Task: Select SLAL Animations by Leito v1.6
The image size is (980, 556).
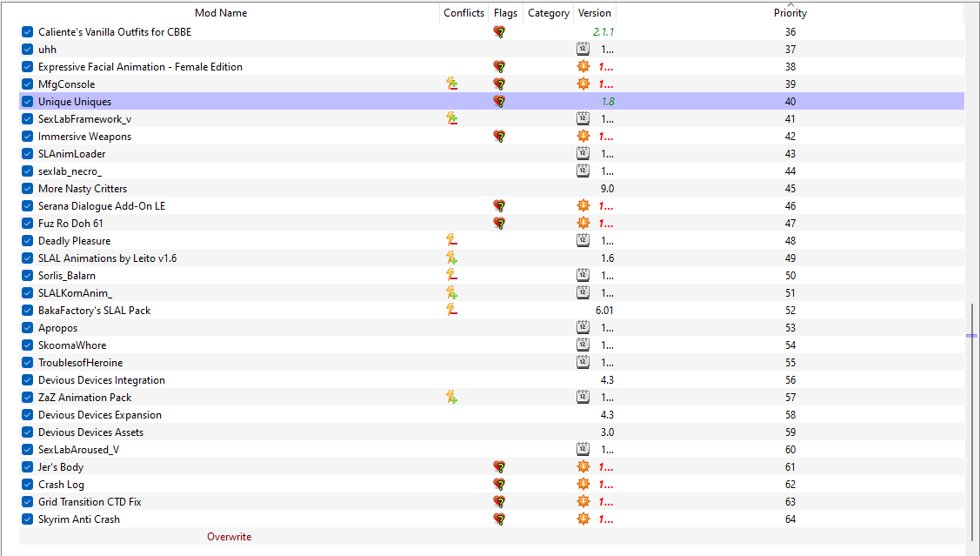Action: tap(108, 258)
